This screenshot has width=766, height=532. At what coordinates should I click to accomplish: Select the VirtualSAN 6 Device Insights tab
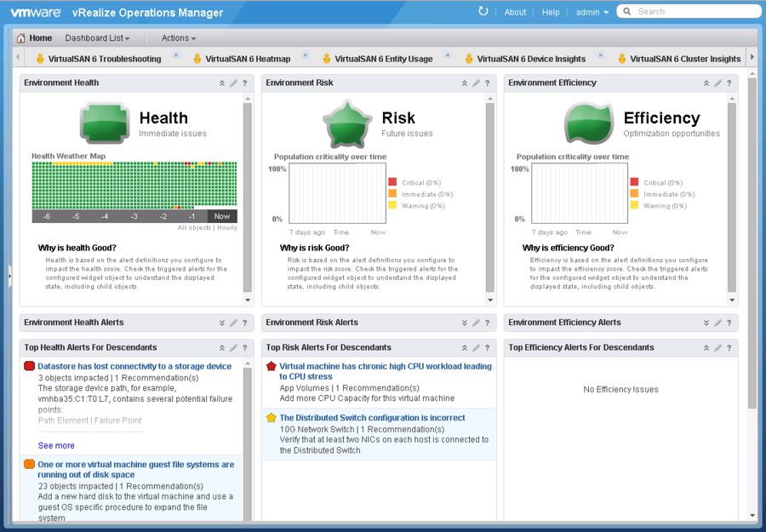[531, 59]
